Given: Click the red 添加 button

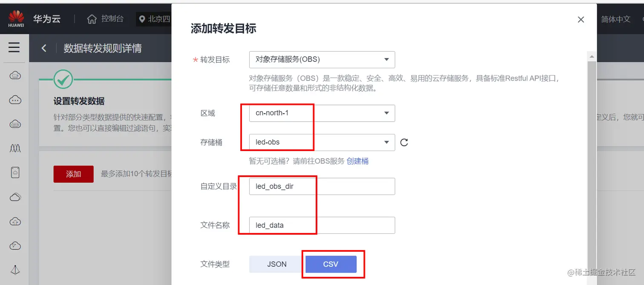Looking at the screenshot, I should (73, 174).
